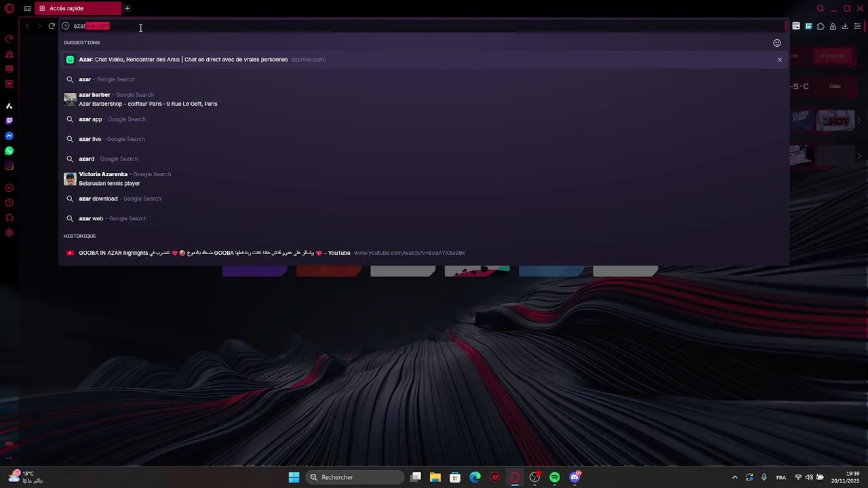Open Settings gear in the sidebar
This screenshot has height=488, width=868.
(9, 232)
